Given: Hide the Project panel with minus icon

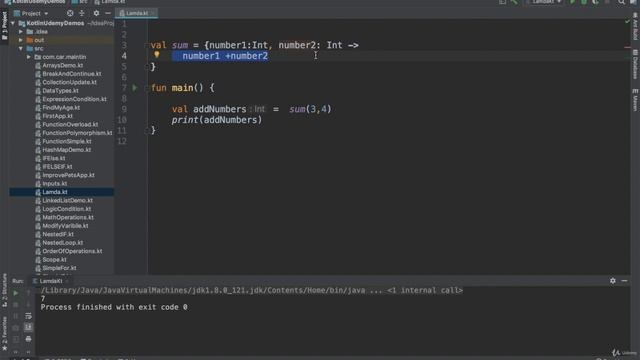Looking at the screenshot, I should click(x=108, y=13).
